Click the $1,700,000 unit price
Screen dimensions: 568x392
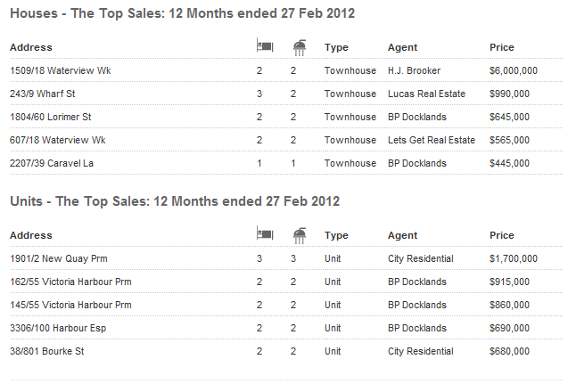(514, 258)
